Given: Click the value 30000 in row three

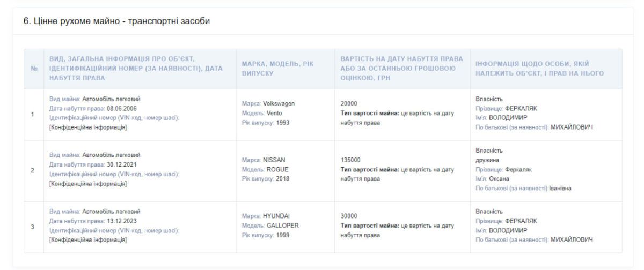Looking at the screenshot, I should (349, 216).
